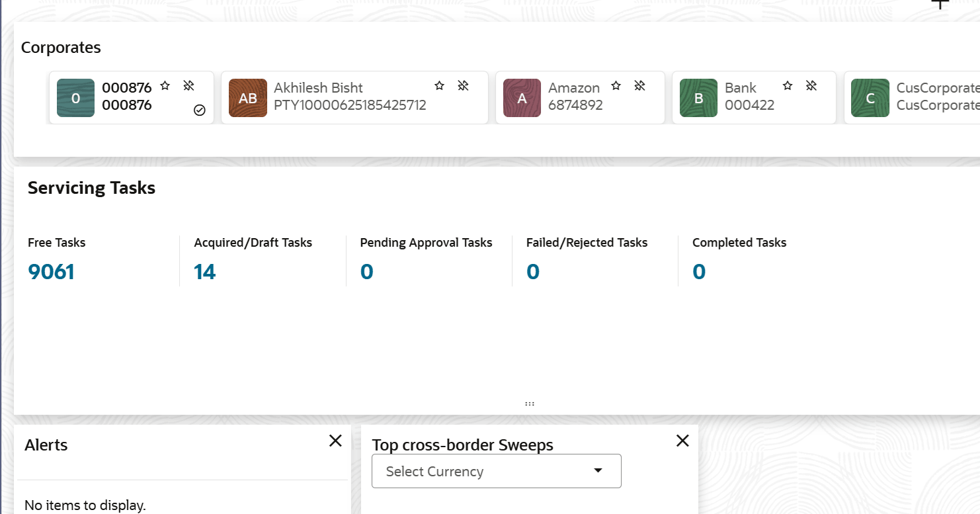Screen dimensions: 980x514
Task: Favorite the Amazon corporate with star
Action: click(616, 85)
